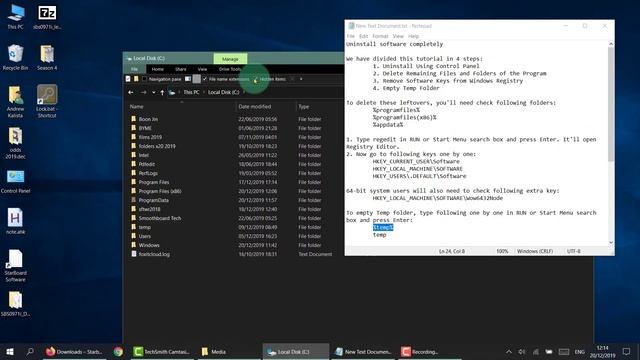Open Season 4 desktop folder
640x360 pixels.
[47, 58]
